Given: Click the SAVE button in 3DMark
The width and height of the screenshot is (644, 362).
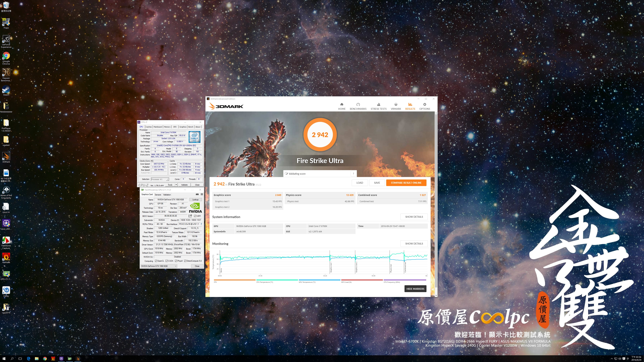Looking at the screenshot, I should click(x=377, y=183).
